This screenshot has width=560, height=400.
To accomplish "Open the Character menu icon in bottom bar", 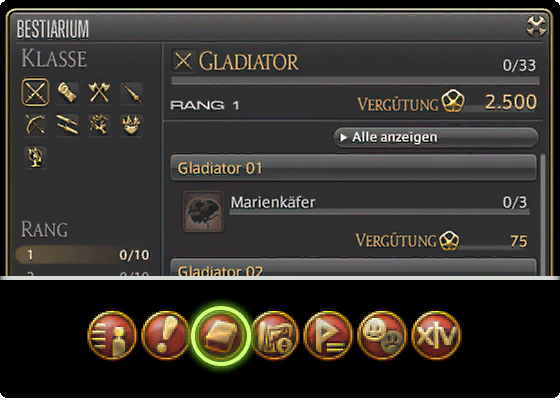I will (112, 335).
